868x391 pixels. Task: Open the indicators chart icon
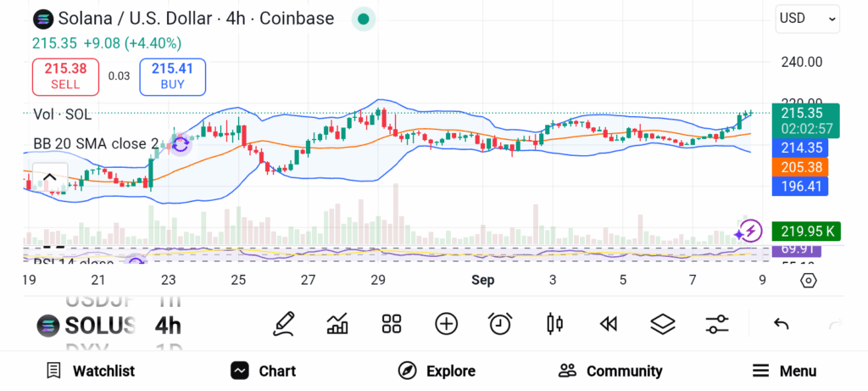(337, 323)
